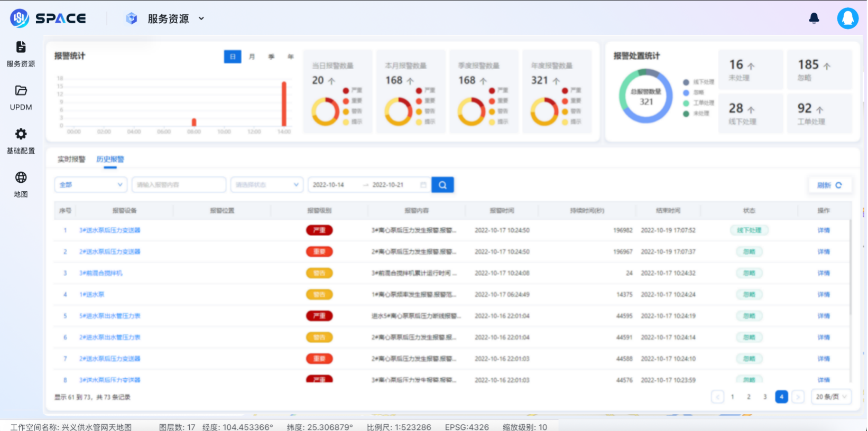Screen dimensions: 868x431
Task: Select the 年 period toggle in 报警统计
Action: pos(290,57)
